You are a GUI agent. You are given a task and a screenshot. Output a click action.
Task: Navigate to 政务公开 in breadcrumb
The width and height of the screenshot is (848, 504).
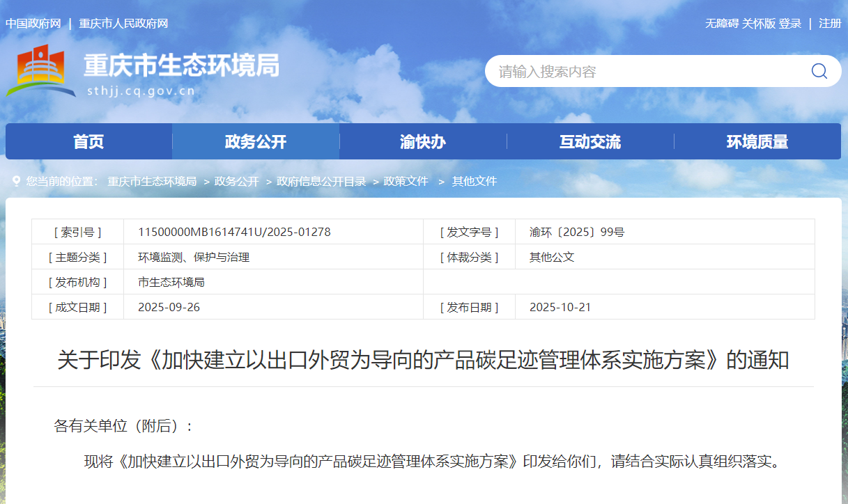point(236,181)
